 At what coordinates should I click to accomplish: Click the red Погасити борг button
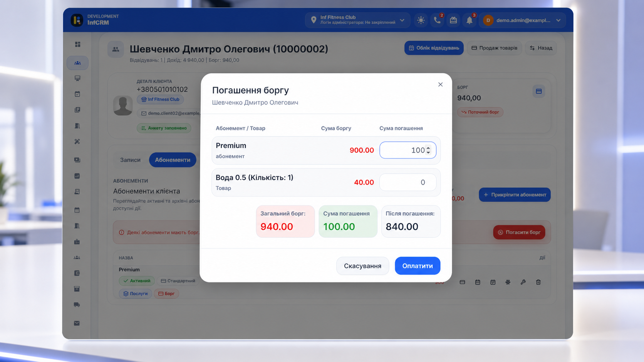pos(519,232)
